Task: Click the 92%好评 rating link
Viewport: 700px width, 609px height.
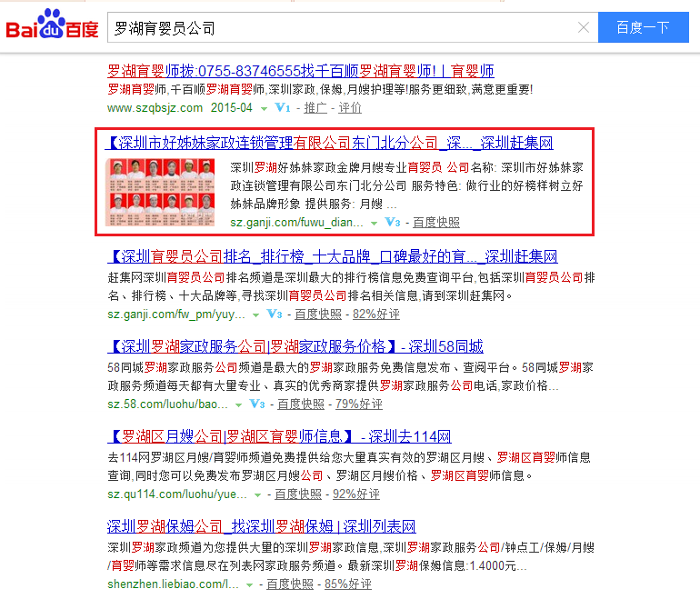Action: click(x=356, y=494)
